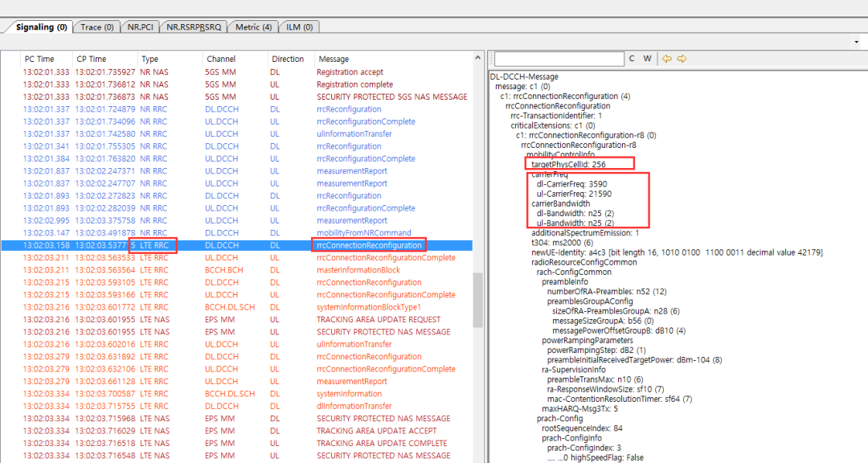The height and width of the screenshot is (463, 868).
Task: Select the powerRampingStep: dB2 (1) node
Action: (x=596, y=350)
